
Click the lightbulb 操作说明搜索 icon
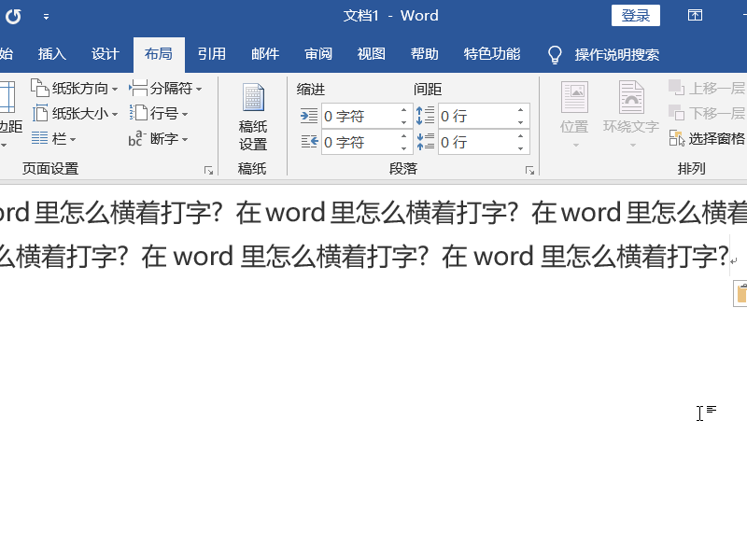coord(555,53)
